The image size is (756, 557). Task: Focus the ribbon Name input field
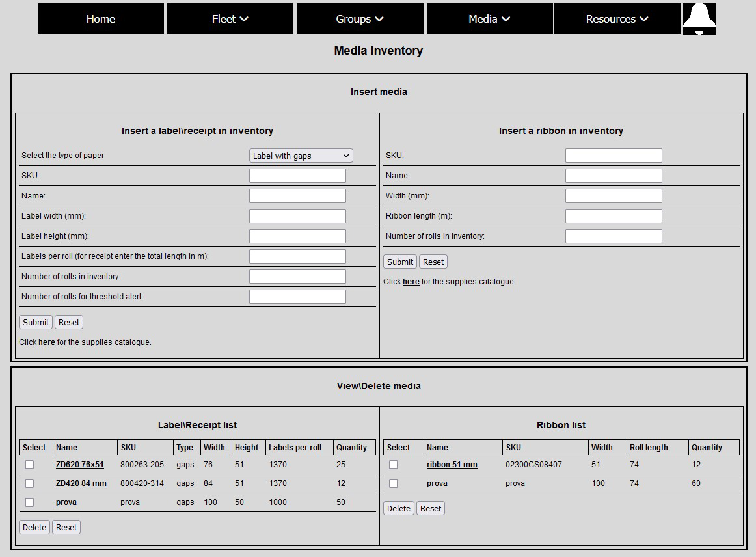tap(614, 176)
